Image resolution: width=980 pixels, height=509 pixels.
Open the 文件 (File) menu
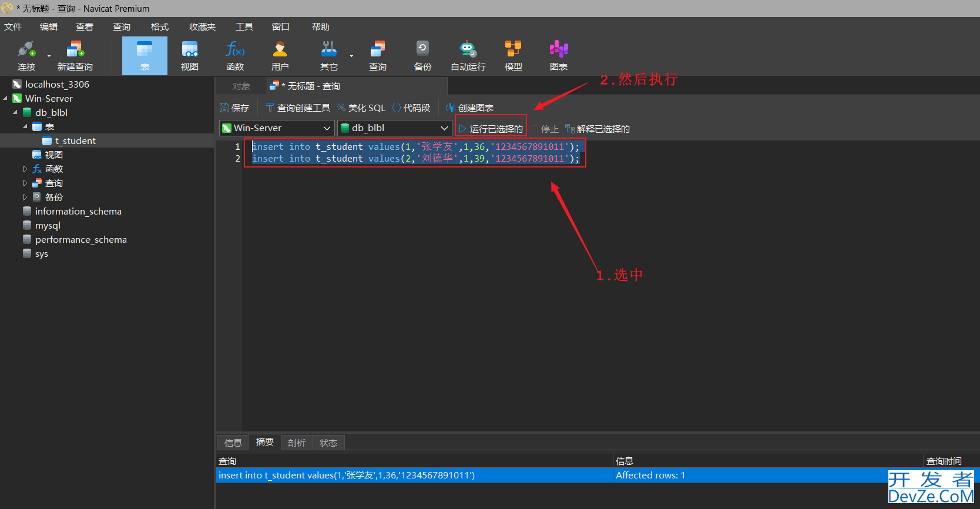pos(13,26)
